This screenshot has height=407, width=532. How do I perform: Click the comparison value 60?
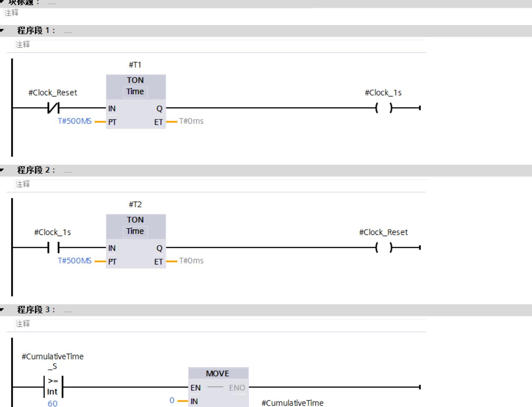tap(53, 403)
